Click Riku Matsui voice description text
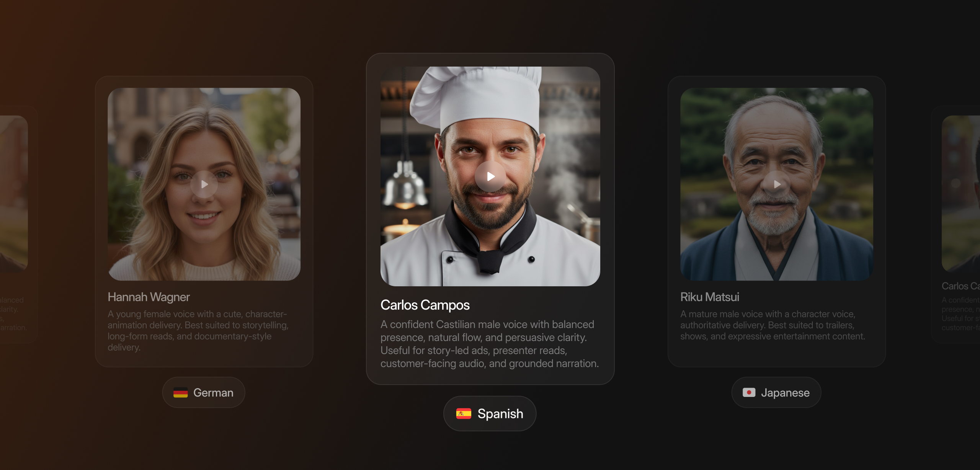The image size is (980, 470). [773, 325]
